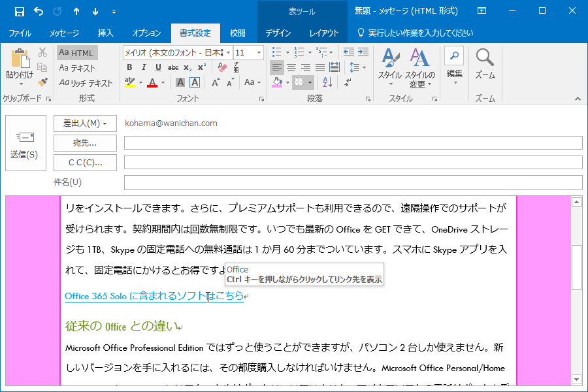Open the font size dropdown
The image size is (588, 392).
tap(259, 52)
